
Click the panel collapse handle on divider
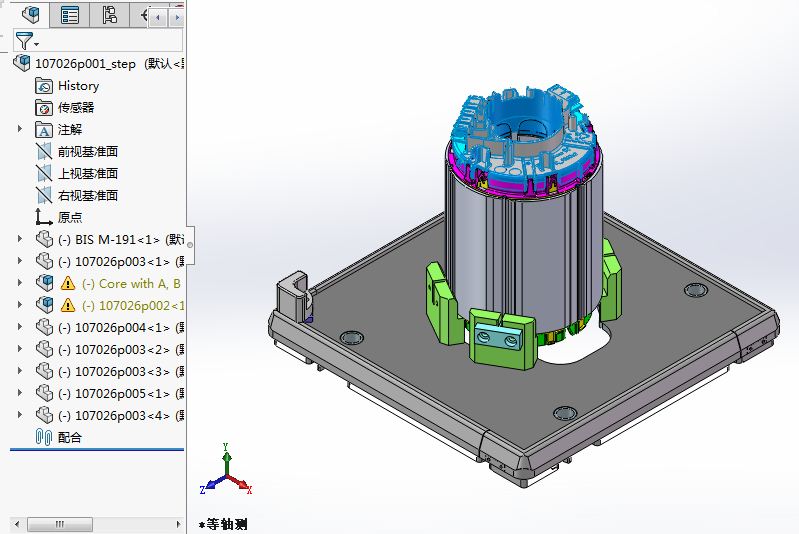190,245
